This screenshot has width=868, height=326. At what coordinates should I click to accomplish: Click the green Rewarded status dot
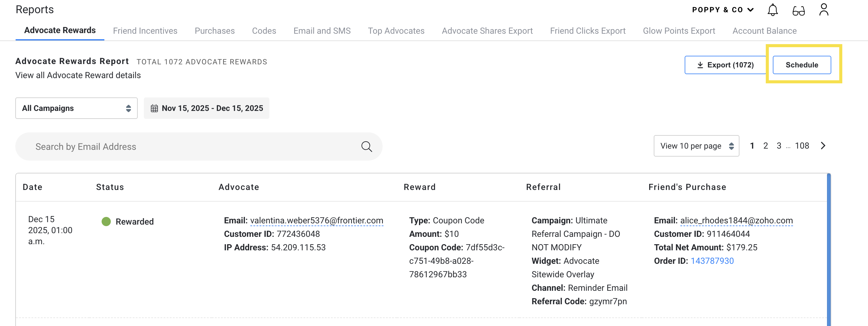[106, 222]
